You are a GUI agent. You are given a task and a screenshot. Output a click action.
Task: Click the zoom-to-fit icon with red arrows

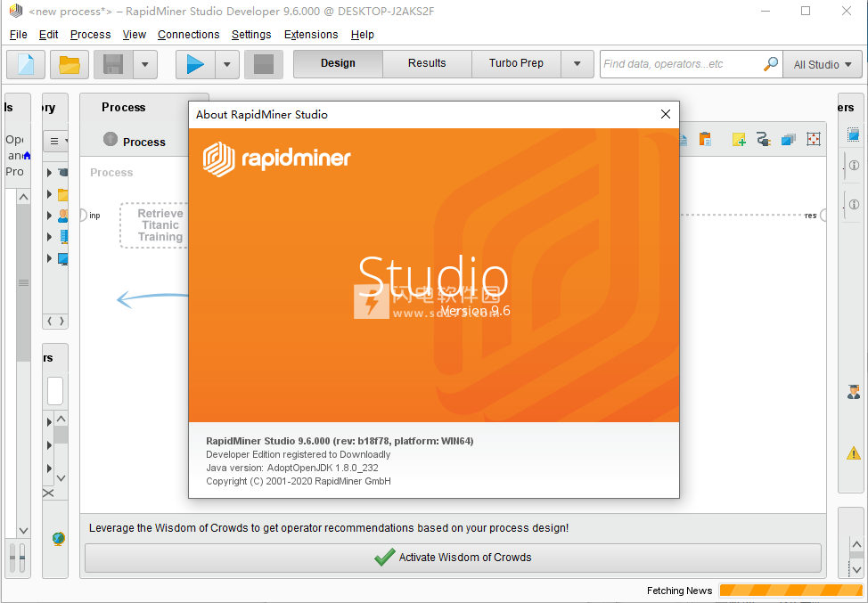(814, 140)
